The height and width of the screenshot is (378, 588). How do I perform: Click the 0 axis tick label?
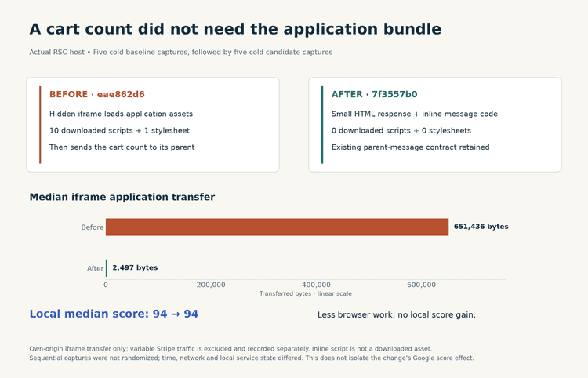106,285
